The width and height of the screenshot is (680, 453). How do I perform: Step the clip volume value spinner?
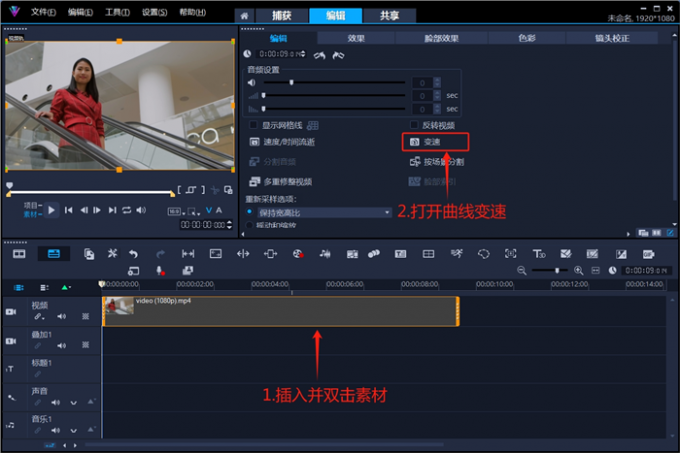pyautogui.click(x=437, y=82)
